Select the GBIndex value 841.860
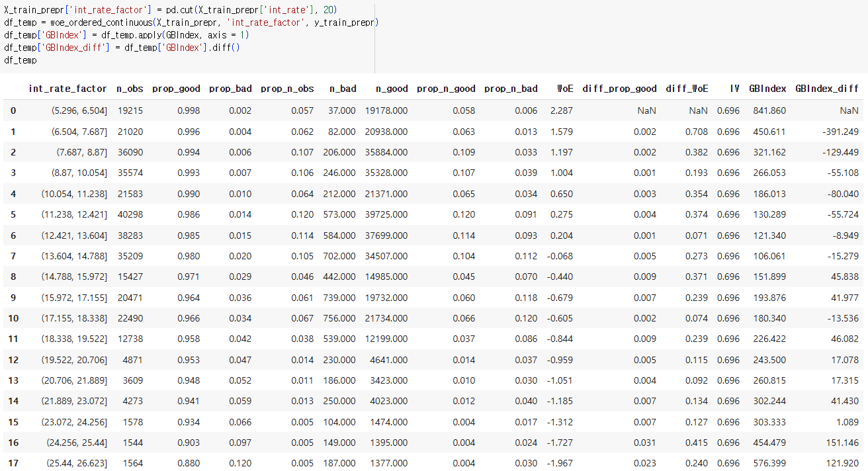Screen dimensions: 868x471 (x=769, y=110)
